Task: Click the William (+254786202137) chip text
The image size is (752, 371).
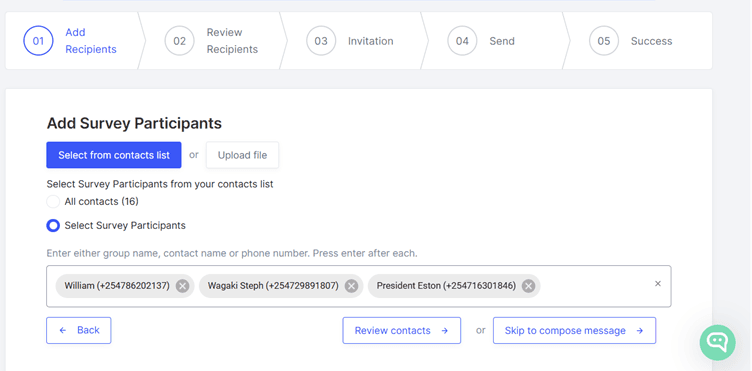Action: tap(117, 286)
